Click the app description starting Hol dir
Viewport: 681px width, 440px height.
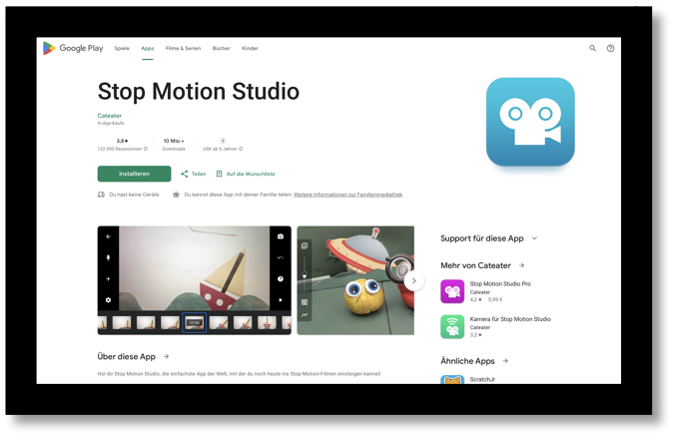click(239, 374)
